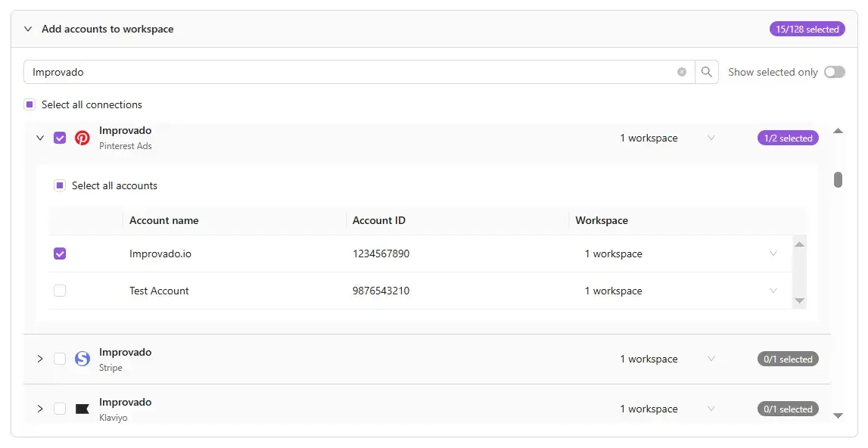The width and height of the screenshot is (868, 448).
Task: Clear the search field text
Action: click(x=682, y=72)
